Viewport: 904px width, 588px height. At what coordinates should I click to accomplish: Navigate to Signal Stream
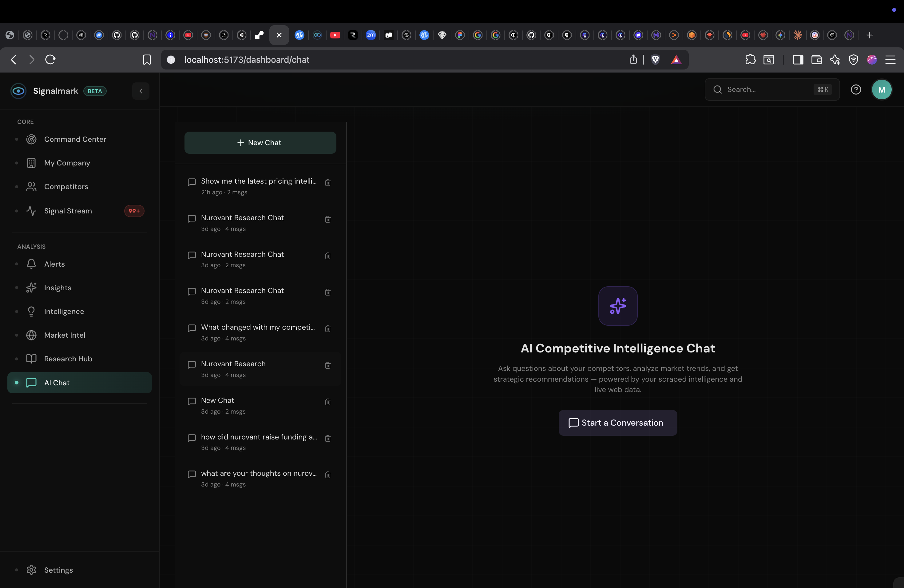[68, 211]
